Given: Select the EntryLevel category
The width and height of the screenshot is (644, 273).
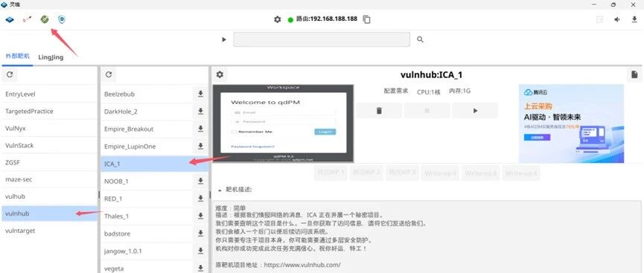Looking at the screenshot, I should point(49,94).
